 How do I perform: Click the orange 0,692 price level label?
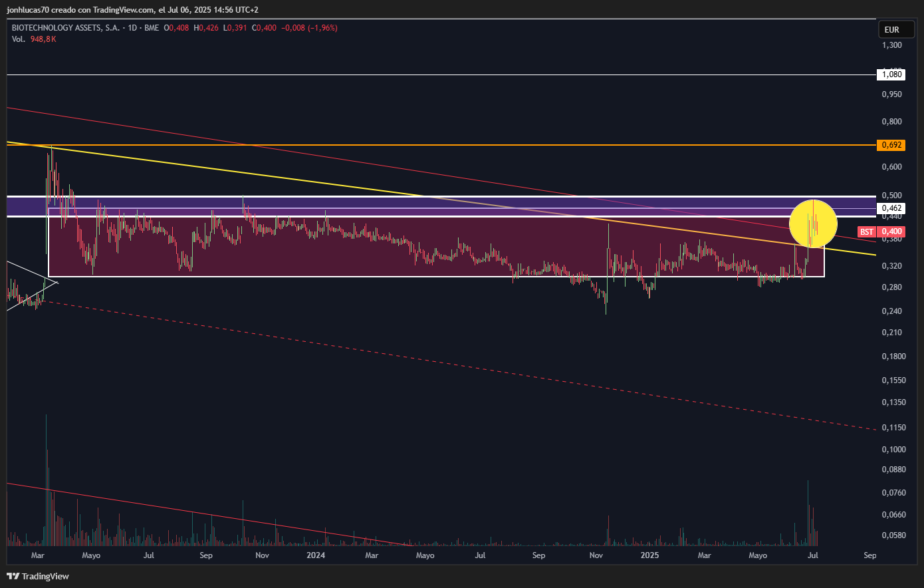[x=891, y=145]
